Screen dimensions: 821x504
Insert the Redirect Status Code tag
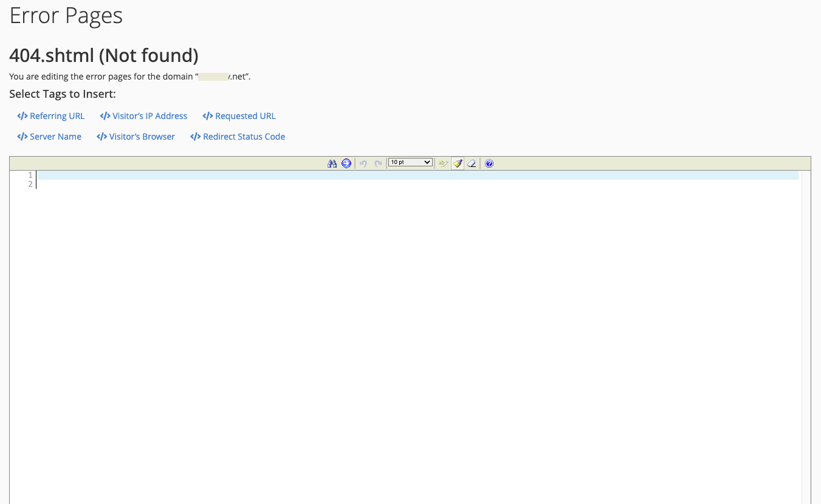point(244,137)
